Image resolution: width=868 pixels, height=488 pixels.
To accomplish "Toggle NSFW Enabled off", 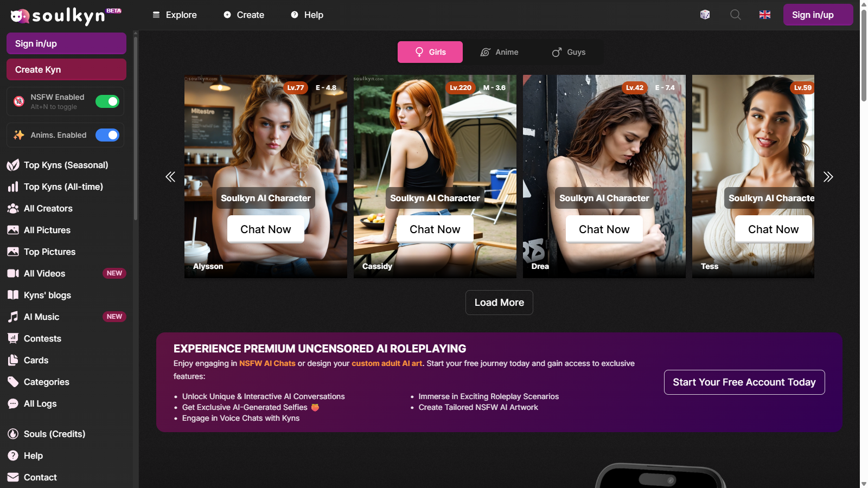I will tap(107, 101).
